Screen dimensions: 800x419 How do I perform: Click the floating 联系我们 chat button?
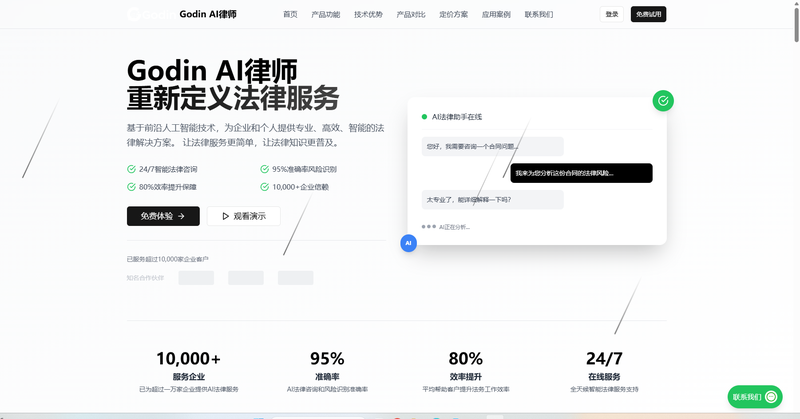755,397
